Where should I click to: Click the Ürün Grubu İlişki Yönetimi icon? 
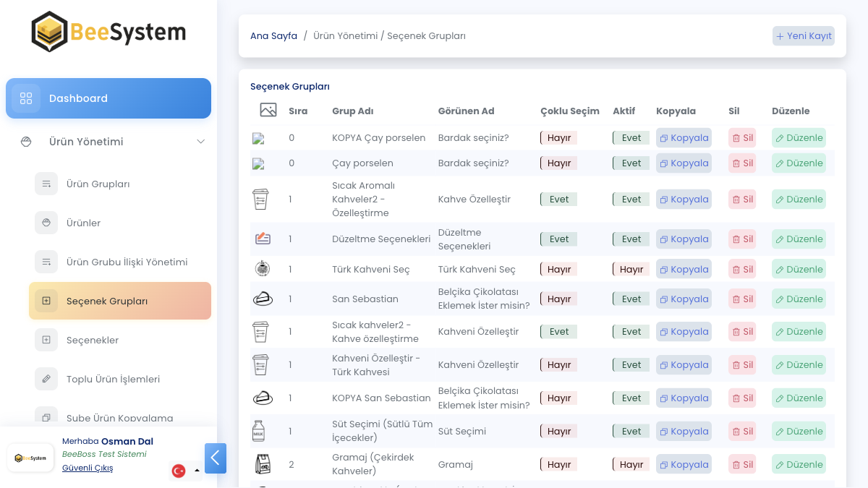click(46, 262)
